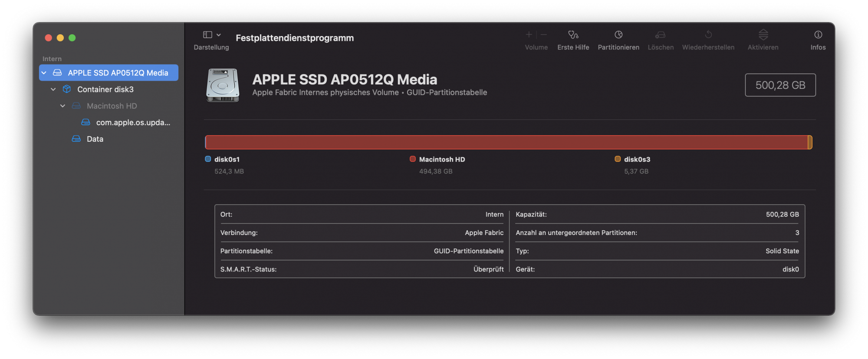Click the Container disk3 cube icon
Viewport: 868px width, 359px height.
67,89
